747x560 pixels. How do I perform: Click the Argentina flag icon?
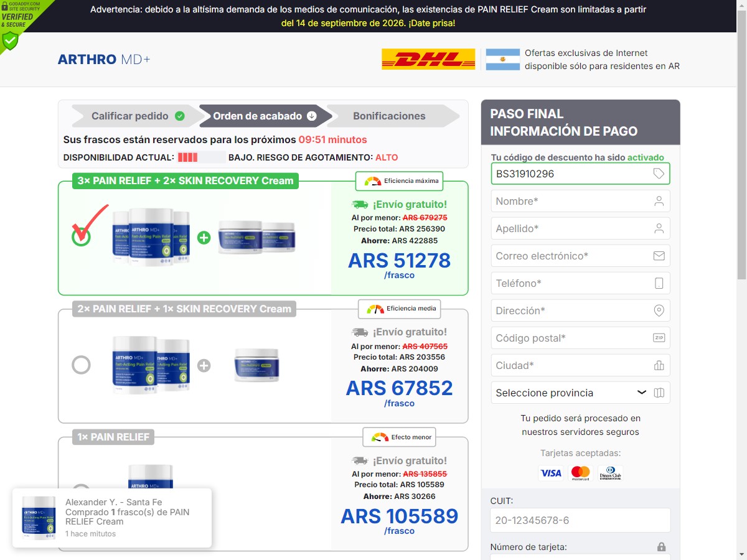(502, 60)
